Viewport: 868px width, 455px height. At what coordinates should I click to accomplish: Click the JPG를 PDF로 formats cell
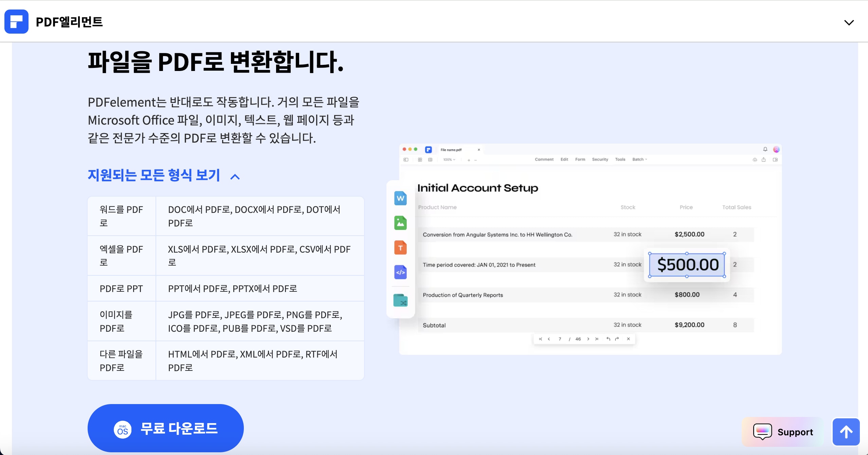[260, 321]
